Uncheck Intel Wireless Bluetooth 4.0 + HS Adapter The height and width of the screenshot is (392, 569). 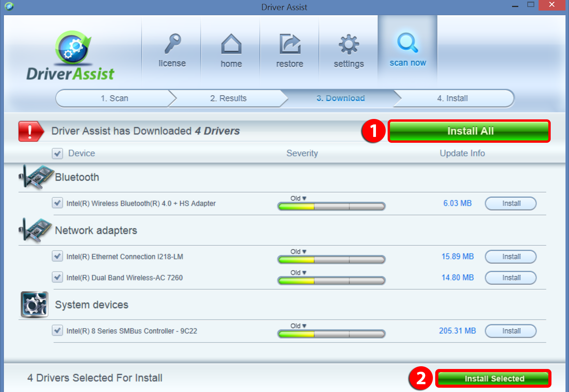coord(57,203)
